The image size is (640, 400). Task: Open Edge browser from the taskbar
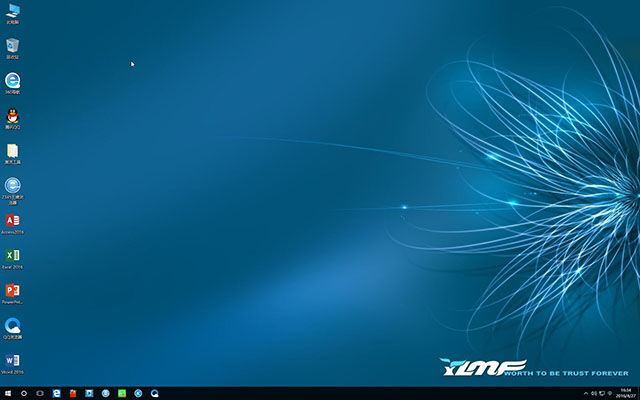coord(56,393)
